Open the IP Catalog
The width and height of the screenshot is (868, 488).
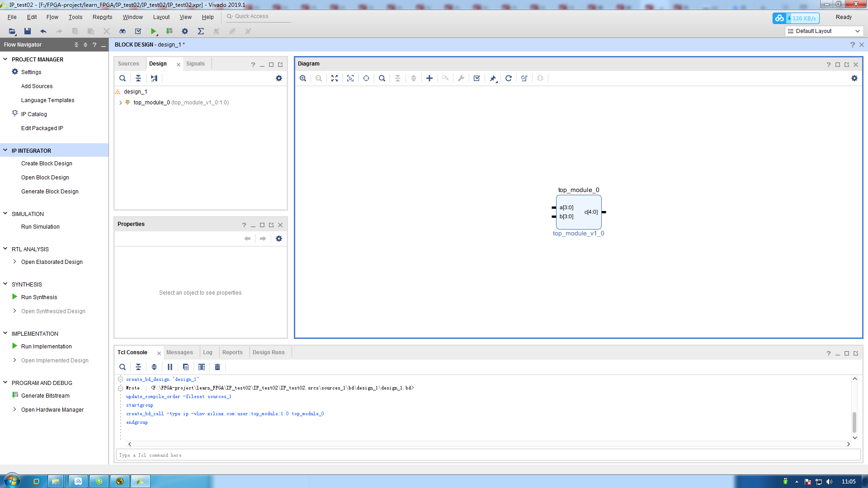pos(34,114)
